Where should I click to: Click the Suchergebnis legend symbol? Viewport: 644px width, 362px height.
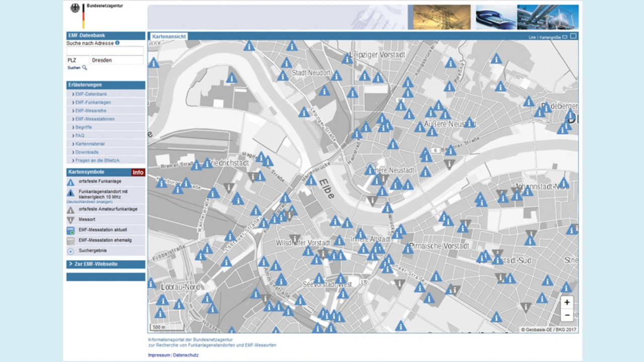(x=70, y=251)
